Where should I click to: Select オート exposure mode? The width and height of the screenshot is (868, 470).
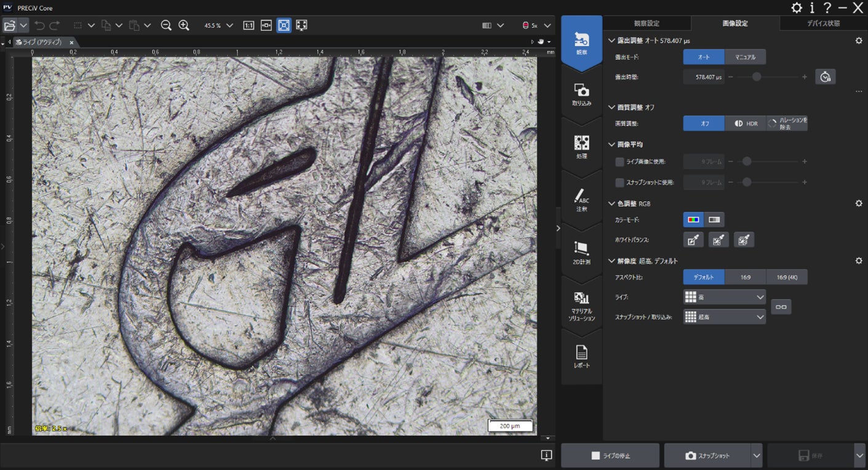(704, 57)
